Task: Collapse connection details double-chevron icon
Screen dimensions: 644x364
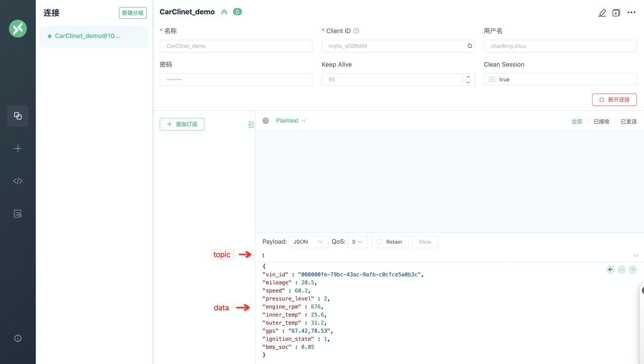Action: [224, 12]
